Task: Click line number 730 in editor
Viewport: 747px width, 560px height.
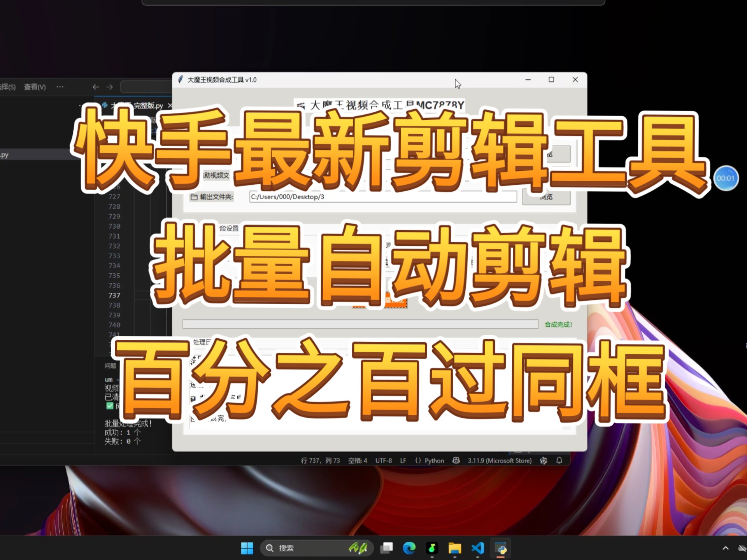Action: pyautogui.click(x=114, y=226)
